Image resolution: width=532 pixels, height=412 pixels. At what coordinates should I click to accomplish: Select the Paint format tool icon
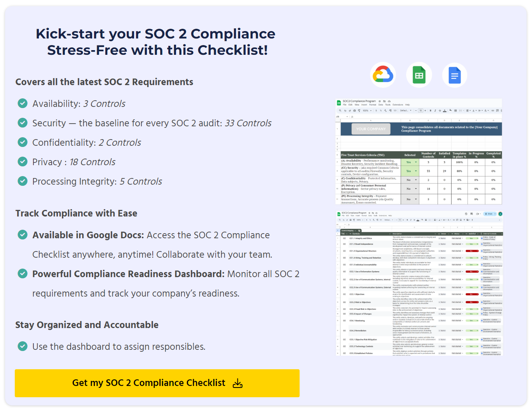pyautogui.click(x=359, y=110)
